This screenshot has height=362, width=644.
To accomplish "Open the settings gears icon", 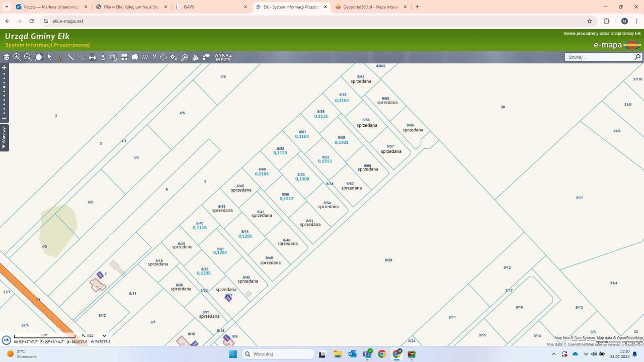I will 174,57.
